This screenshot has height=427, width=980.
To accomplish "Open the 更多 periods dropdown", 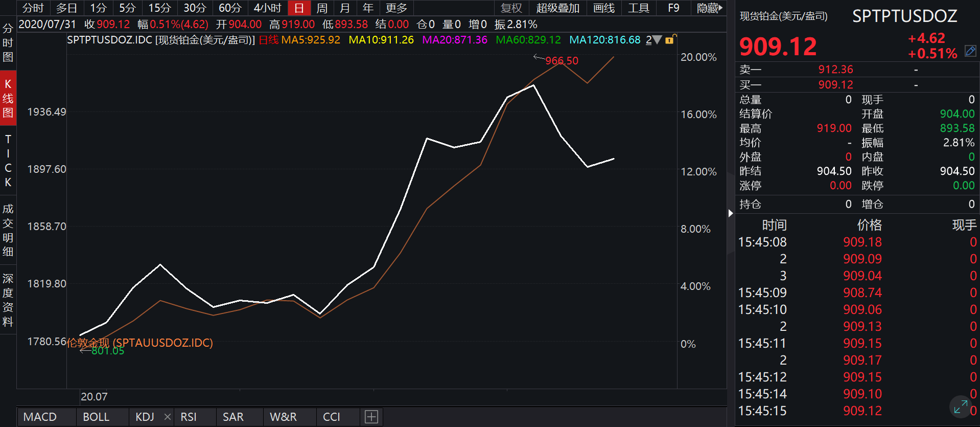I will [x=396, y=8].
